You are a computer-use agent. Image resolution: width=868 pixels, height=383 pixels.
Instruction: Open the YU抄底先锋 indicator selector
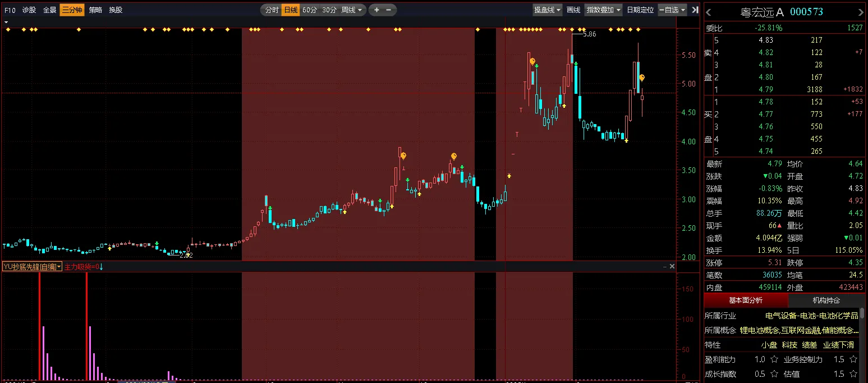pyautogui.click(x=32, y=267)
